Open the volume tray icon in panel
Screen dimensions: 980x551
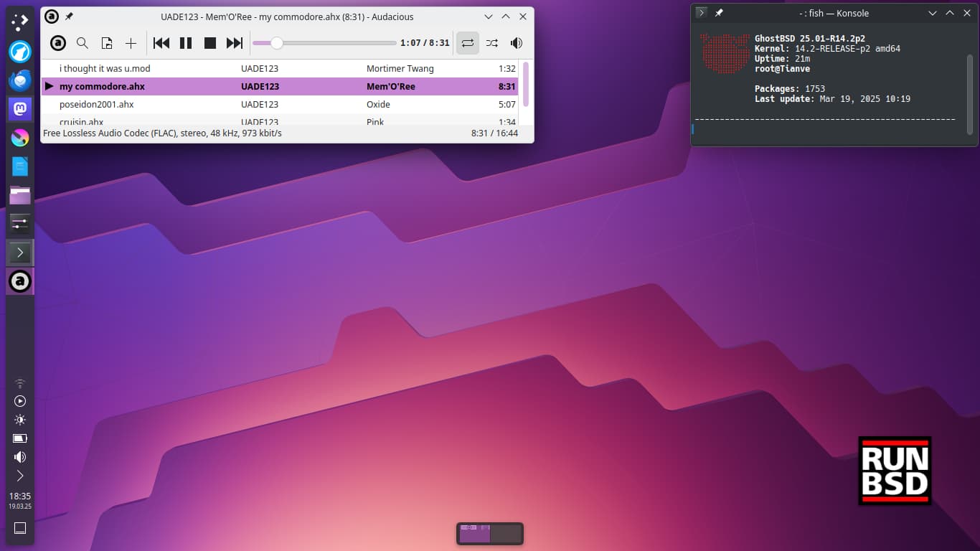[x=20, y=457]
